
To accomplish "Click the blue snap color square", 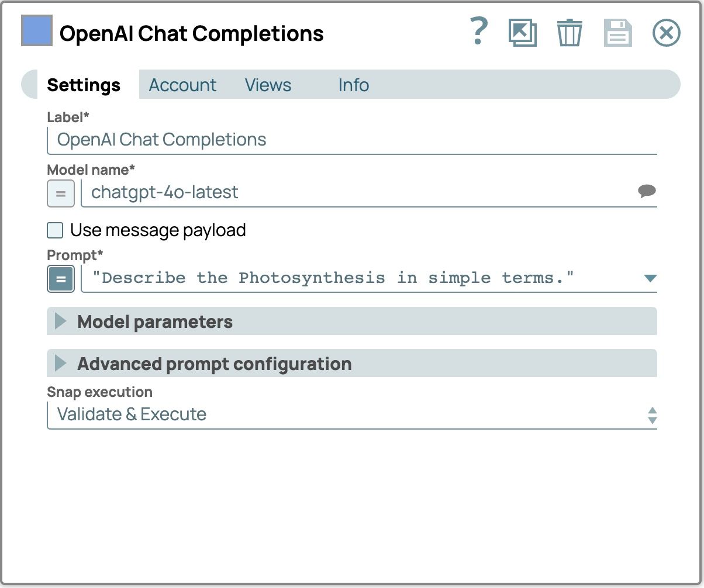I will 37,30.
